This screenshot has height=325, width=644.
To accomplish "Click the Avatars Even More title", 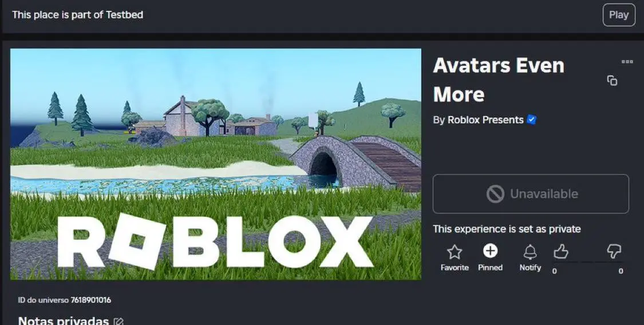I will [499, 80].
